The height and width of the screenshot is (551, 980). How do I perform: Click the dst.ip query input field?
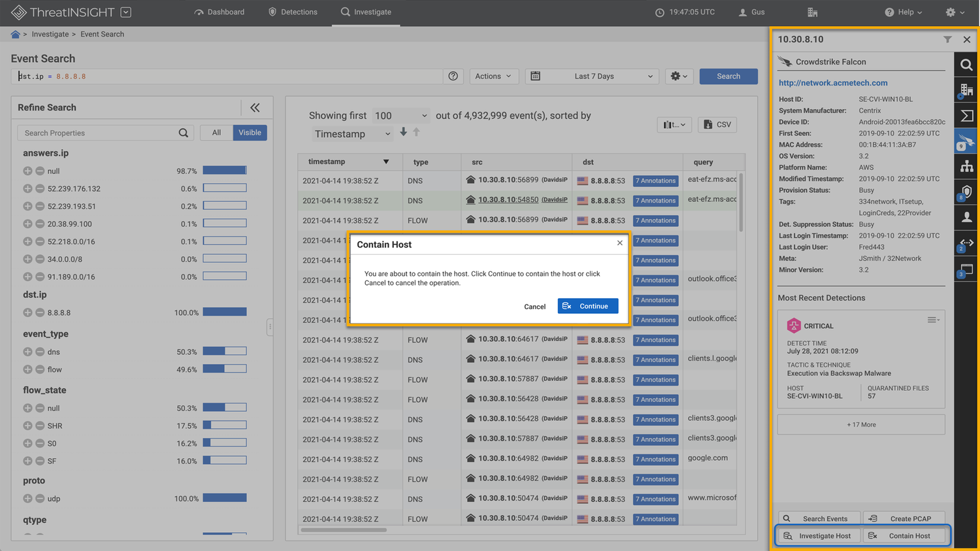point(227,76)
